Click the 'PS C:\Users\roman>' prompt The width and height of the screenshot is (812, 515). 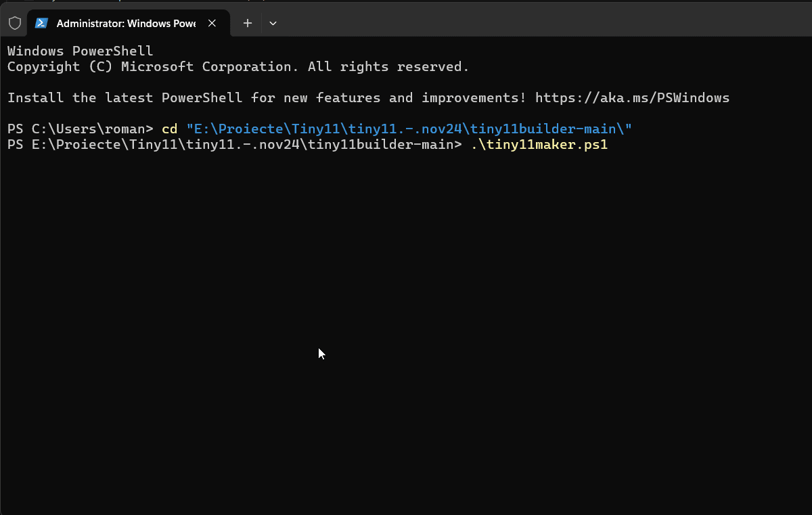[81, 129]
